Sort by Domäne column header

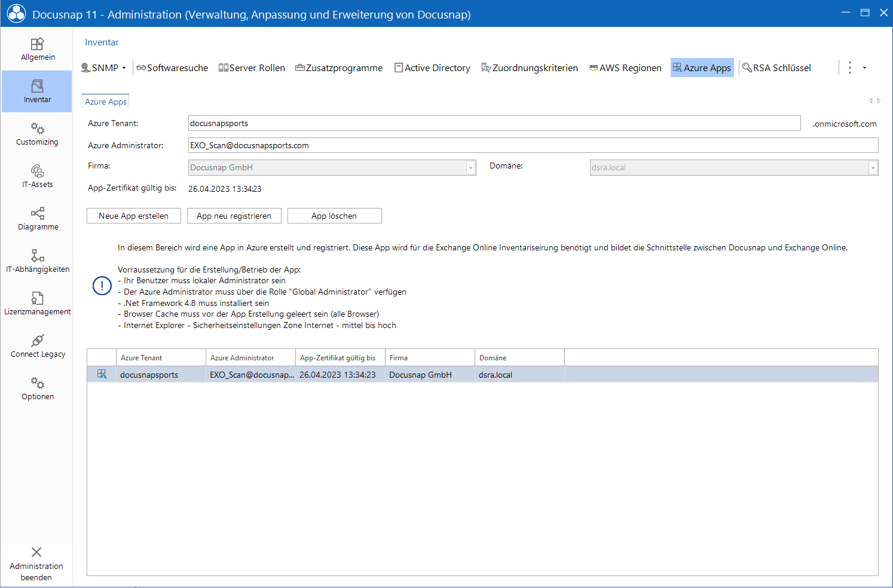[520, 357]
